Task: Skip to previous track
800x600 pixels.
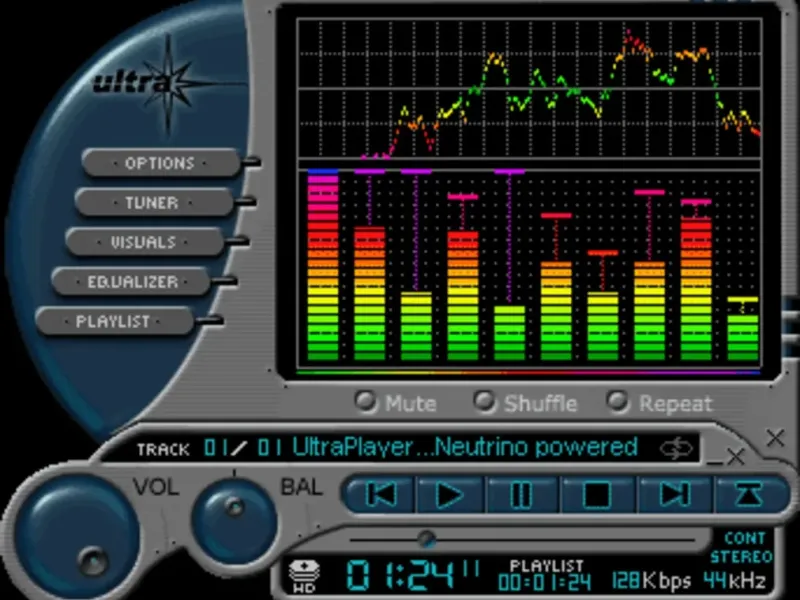Action: click(x=381, y=494)
